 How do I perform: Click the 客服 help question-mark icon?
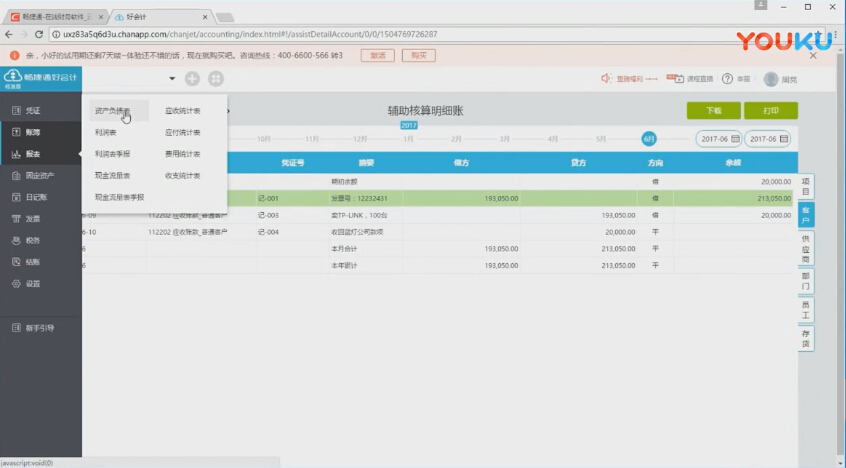pyautogui.click(x=727, y=79)
